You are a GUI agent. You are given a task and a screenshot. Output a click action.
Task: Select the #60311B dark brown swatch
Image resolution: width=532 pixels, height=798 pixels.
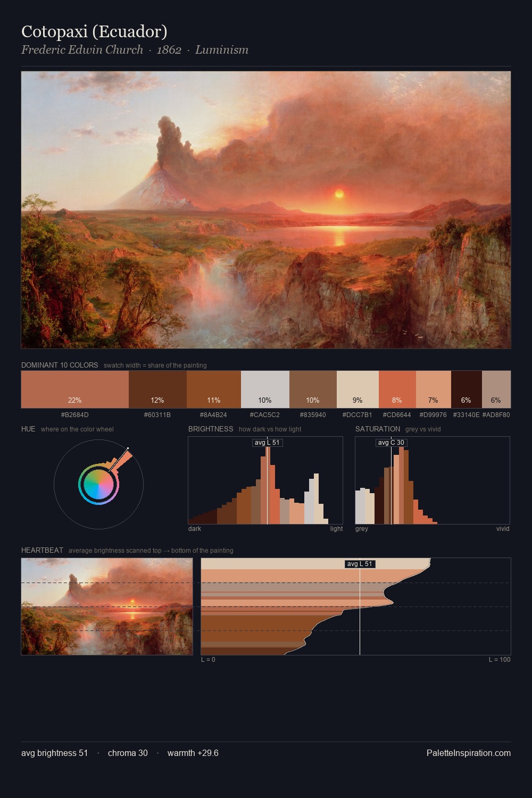[158, 389]
